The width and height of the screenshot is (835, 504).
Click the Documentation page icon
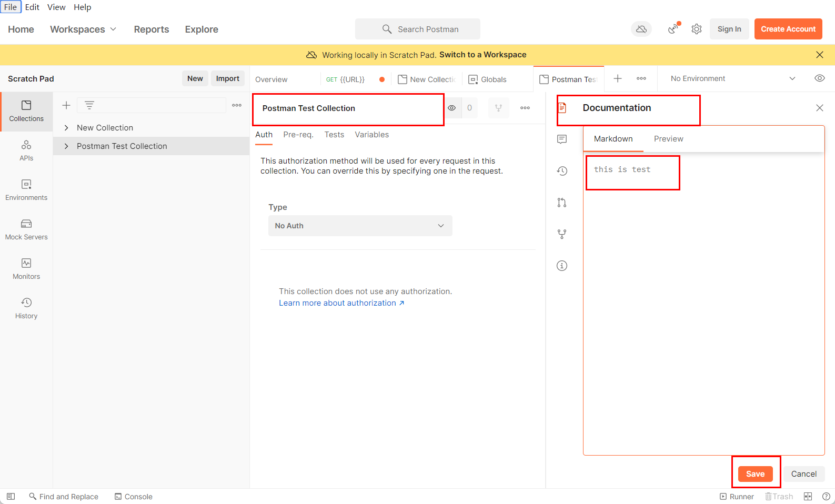(562, 107)
